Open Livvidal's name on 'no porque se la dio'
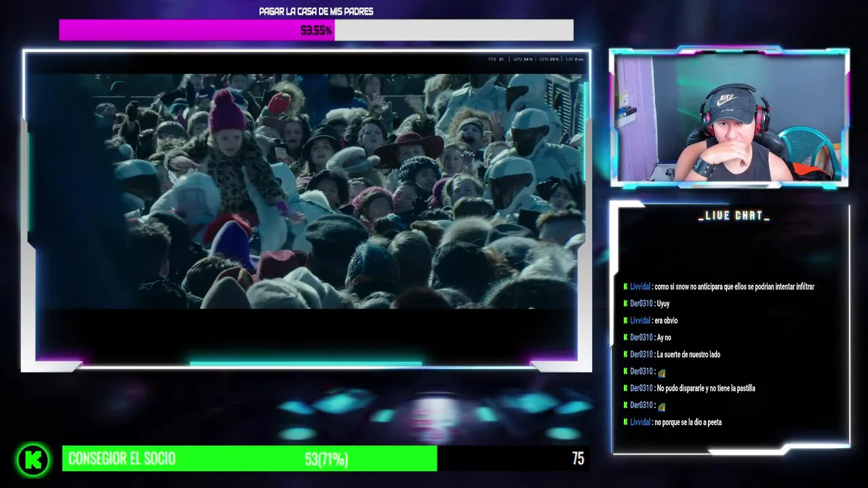 pyautogui.click(x=640, y=422)
